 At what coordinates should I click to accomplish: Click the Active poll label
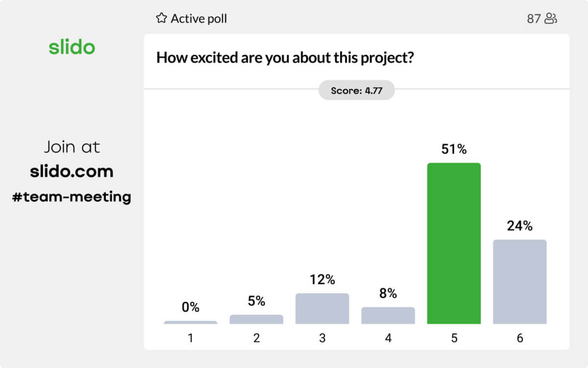click(x=198, y=19)
